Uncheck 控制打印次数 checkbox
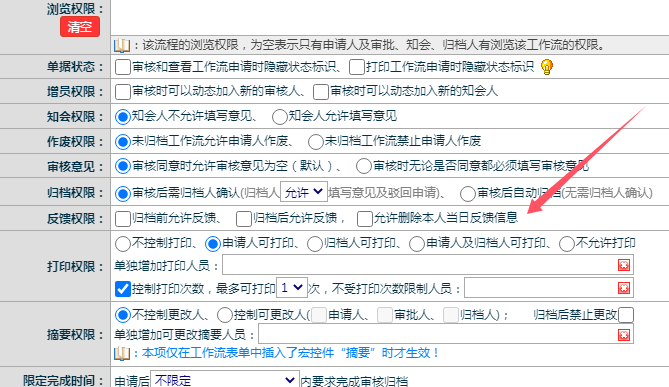This screenshot has height=387, width=669. [x=123, y=289]
